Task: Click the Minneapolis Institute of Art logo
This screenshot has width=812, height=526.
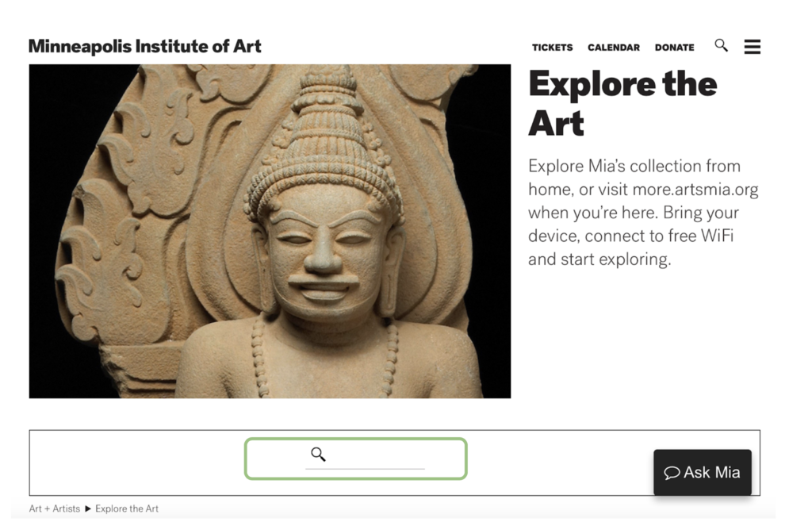Action: pyautogui.click(x=145, y=46)
